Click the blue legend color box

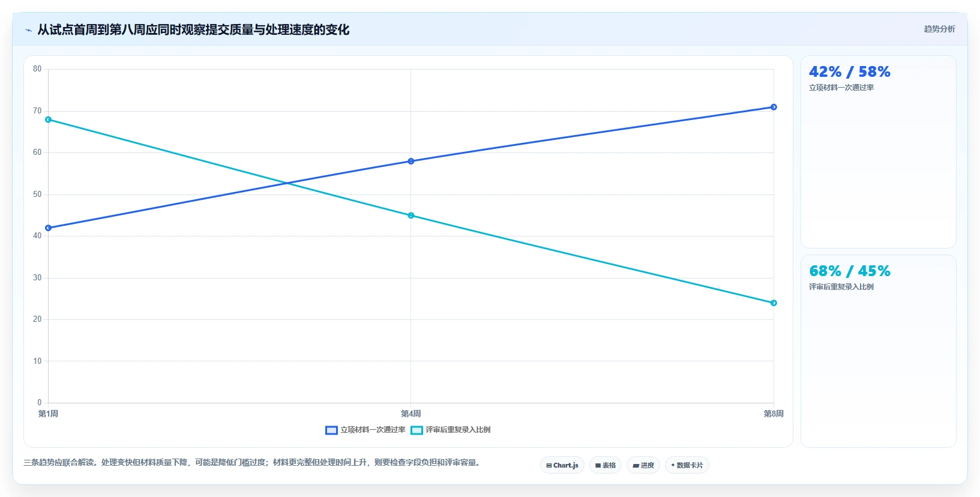click(x=331, y=430)
